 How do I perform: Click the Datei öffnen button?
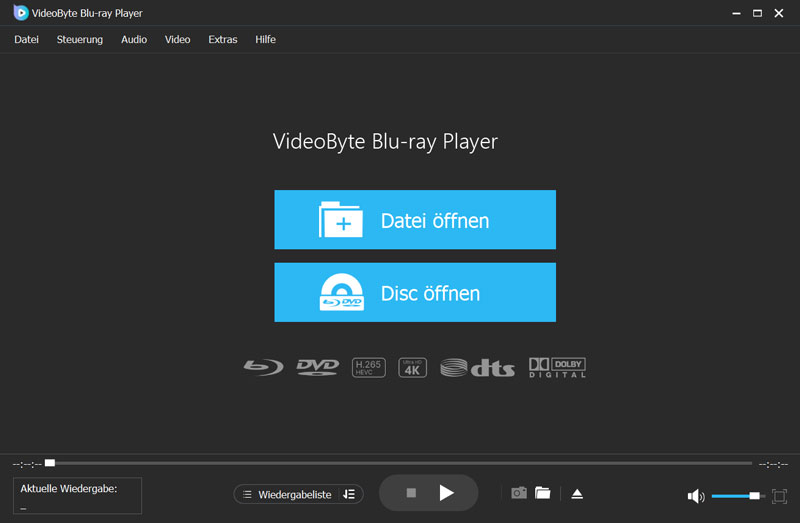[x=415, y=220]
